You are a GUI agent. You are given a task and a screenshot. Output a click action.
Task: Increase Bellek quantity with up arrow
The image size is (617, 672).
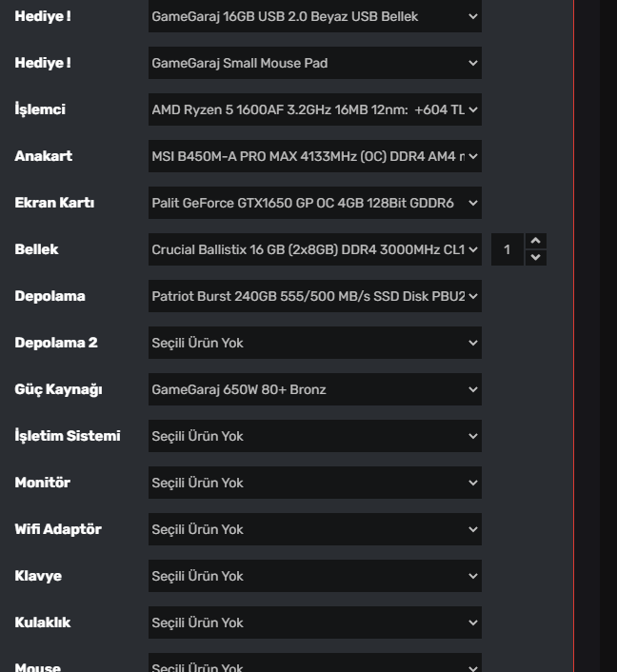point(535,242)
